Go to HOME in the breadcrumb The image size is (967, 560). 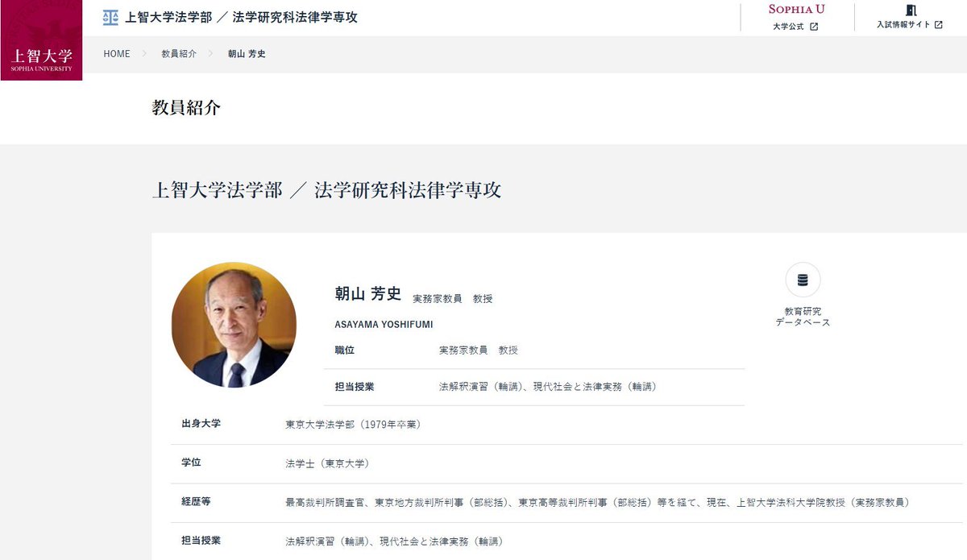pyautogui.click(x=117, y=54)
